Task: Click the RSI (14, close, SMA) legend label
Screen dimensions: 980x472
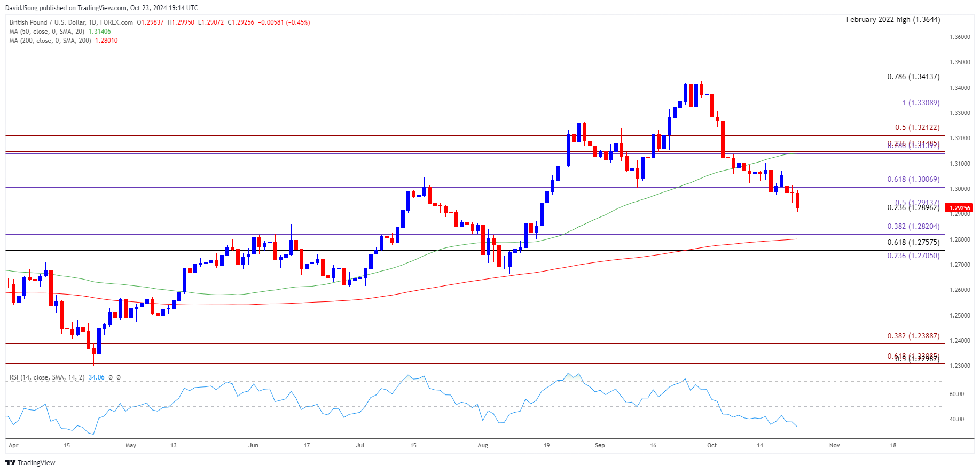Action: point(47,377)
